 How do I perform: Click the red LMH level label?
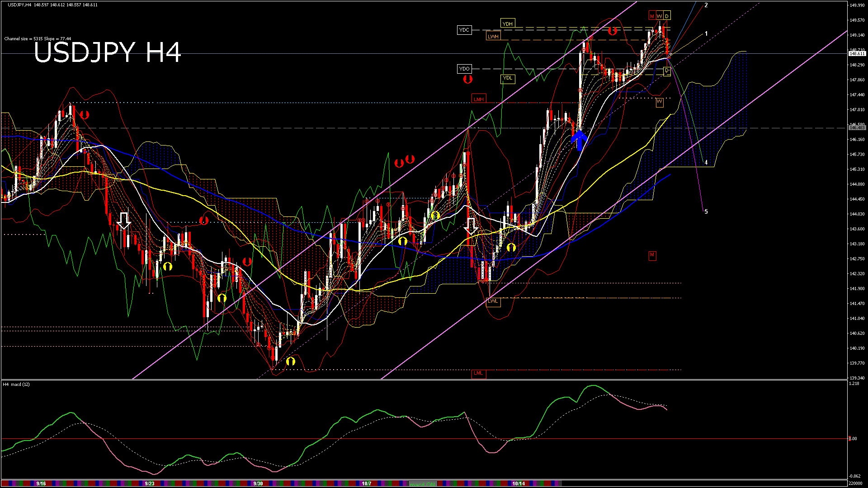[478, 99]
